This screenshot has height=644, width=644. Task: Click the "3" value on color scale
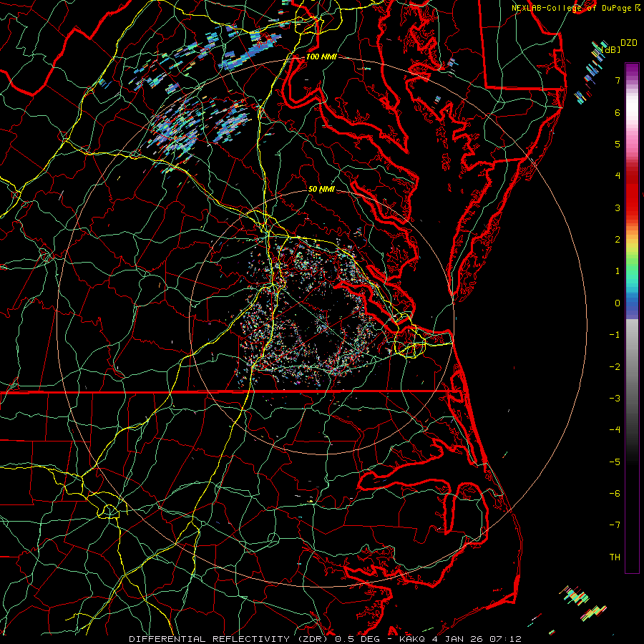click(x=618, y=208)
